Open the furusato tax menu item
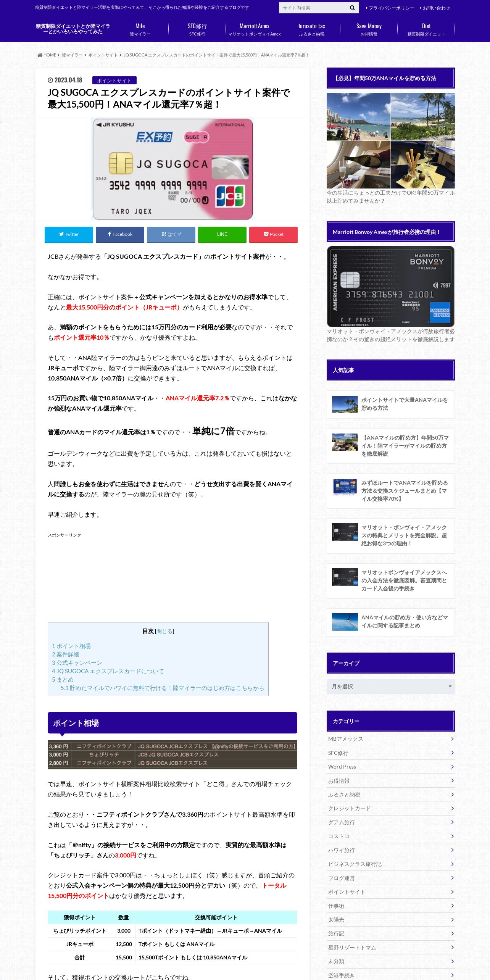This screenshot has width=490, height=980. (312, 29)
